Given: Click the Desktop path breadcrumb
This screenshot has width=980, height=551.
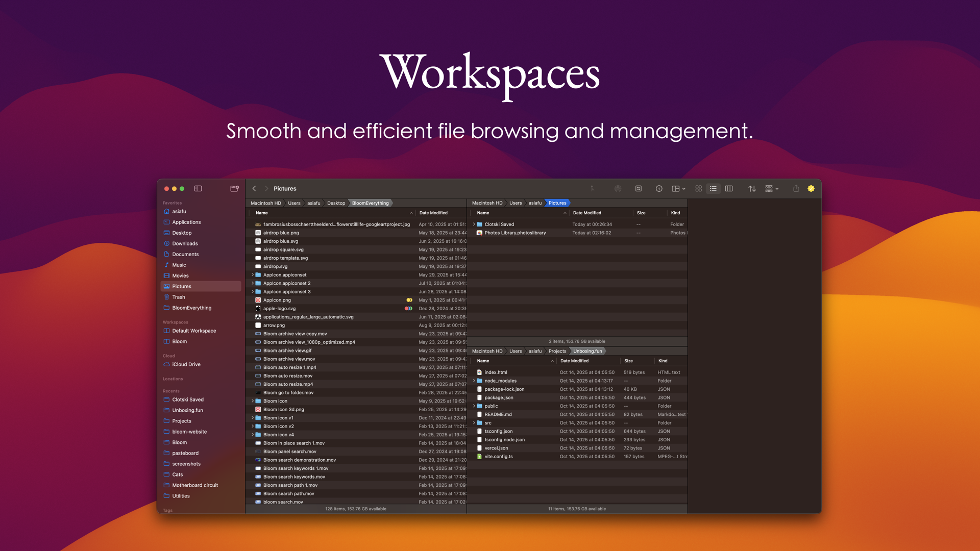Looking at the screenshot, I should tap(336, 203).
